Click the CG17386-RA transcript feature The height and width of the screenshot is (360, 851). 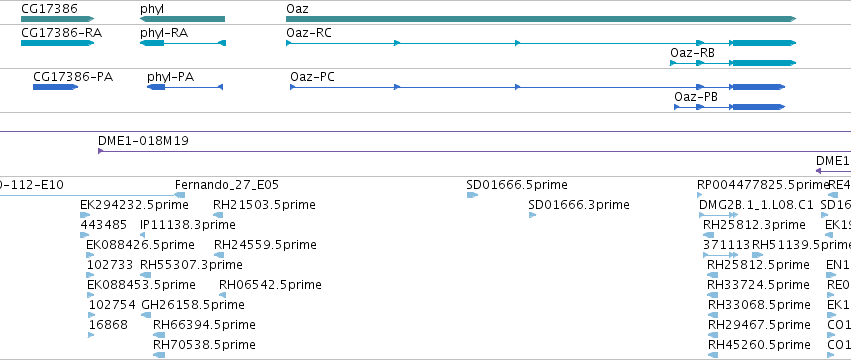[x=58, y=43]
